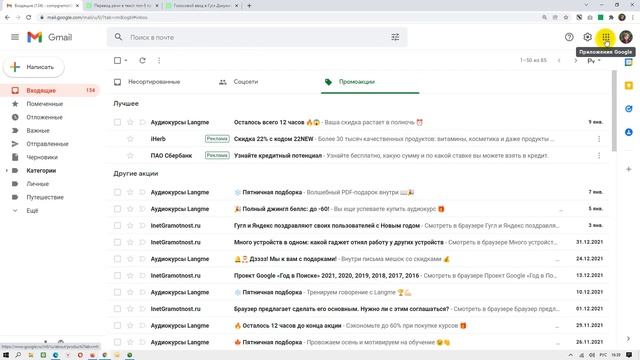This screenshot has height=360, width=640.
Task: Open the Gmail main menu hamburger icon
Action: [15, 37]
